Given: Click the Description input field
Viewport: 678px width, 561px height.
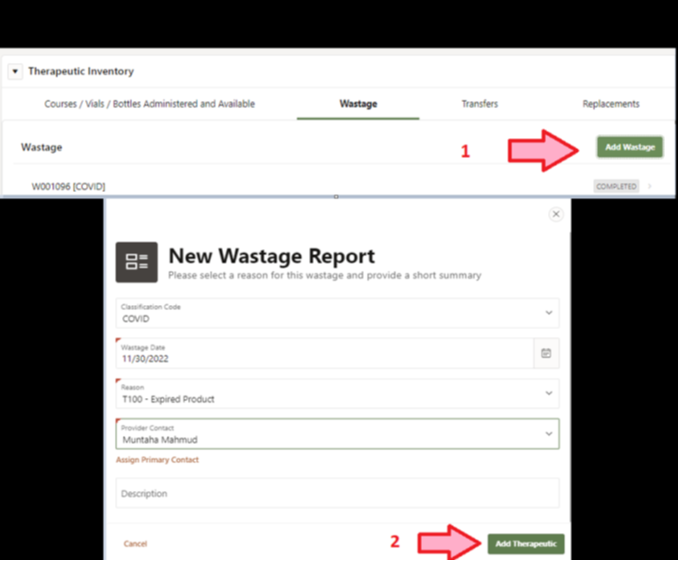Looking at the screenshot, I should point(337,493).
